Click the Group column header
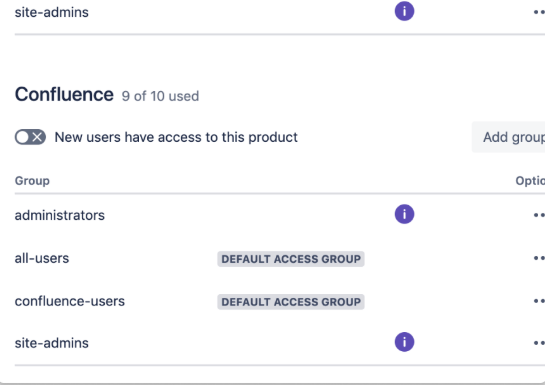 click(32, 181)
